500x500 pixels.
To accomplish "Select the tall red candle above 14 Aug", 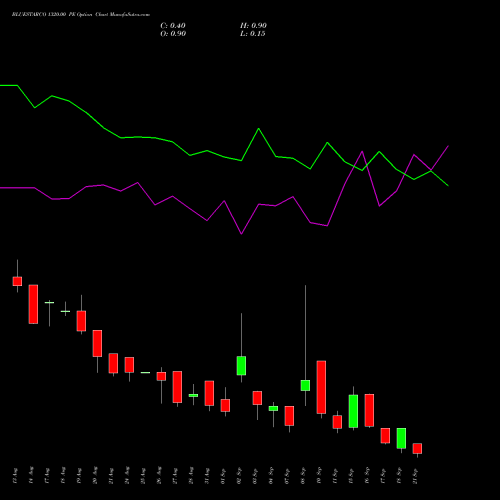I will tap(33, 304).
